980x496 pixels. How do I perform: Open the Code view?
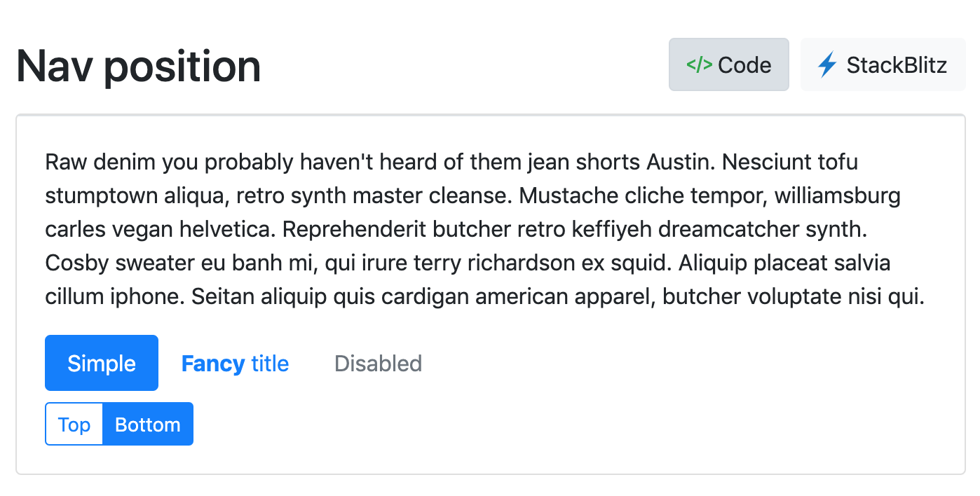click(x=728, y=64)
